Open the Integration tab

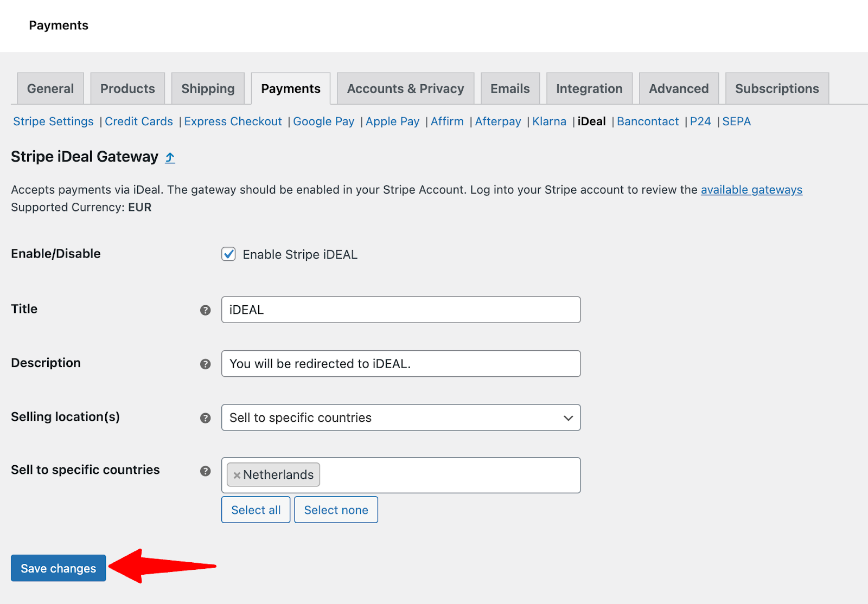point(589,88)
